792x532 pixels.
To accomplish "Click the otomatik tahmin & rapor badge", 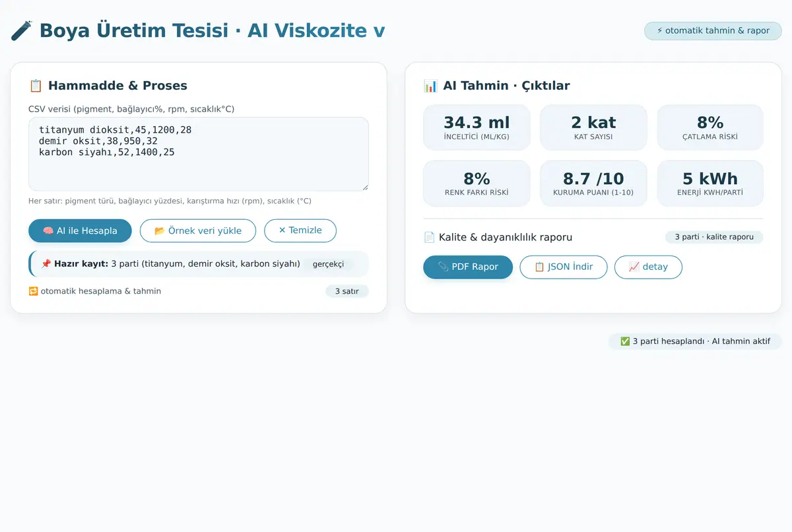I will click(x=713, y=31).
